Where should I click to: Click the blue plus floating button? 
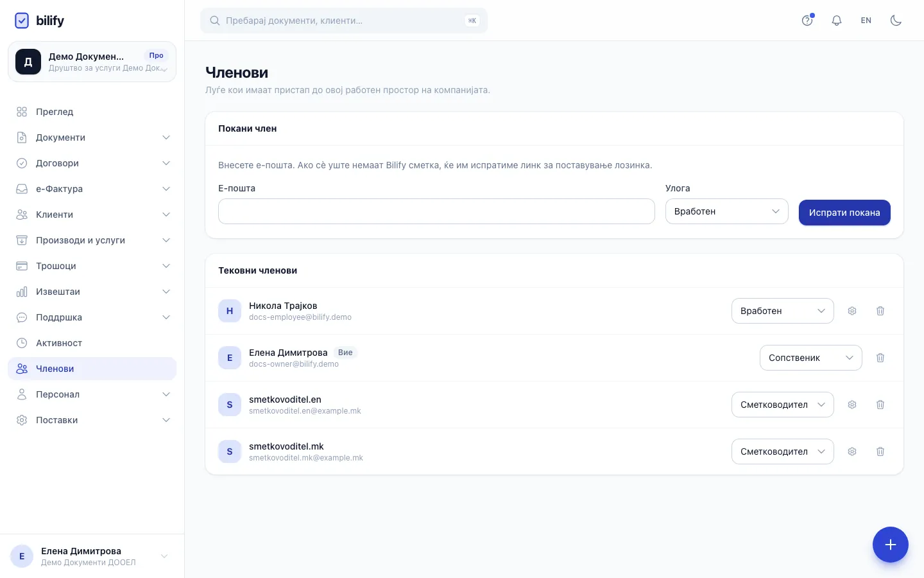point(891,545)
